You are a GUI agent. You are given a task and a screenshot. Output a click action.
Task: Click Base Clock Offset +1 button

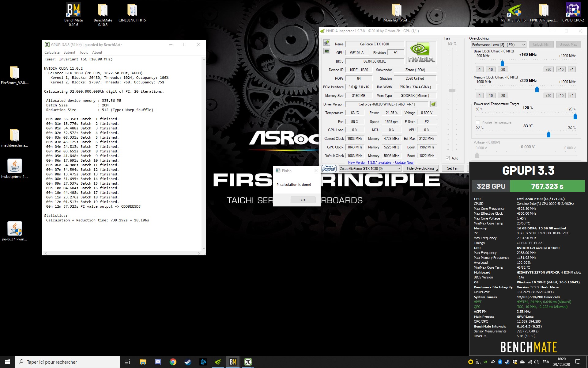[571, 70]
